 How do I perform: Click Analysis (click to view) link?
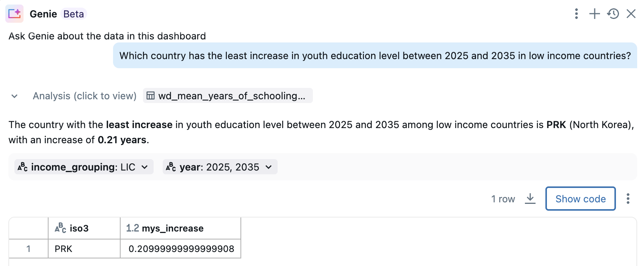[x=85, y=96]
